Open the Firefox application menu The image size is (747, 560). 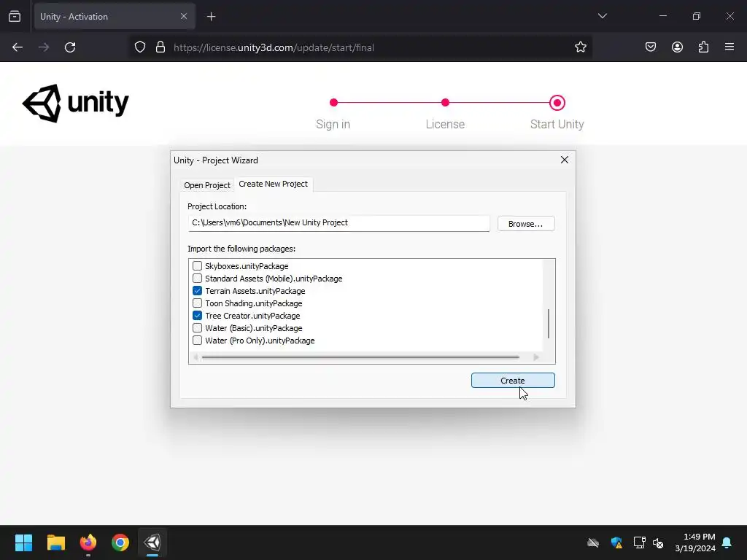(x=729, y=47)
